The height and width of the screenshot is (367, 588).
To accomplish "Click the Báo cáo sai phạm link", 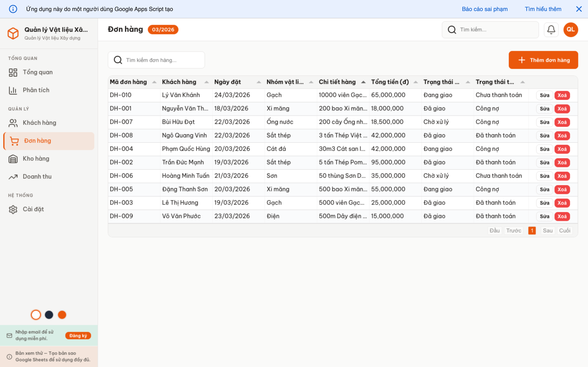I will tap(484, 9).
